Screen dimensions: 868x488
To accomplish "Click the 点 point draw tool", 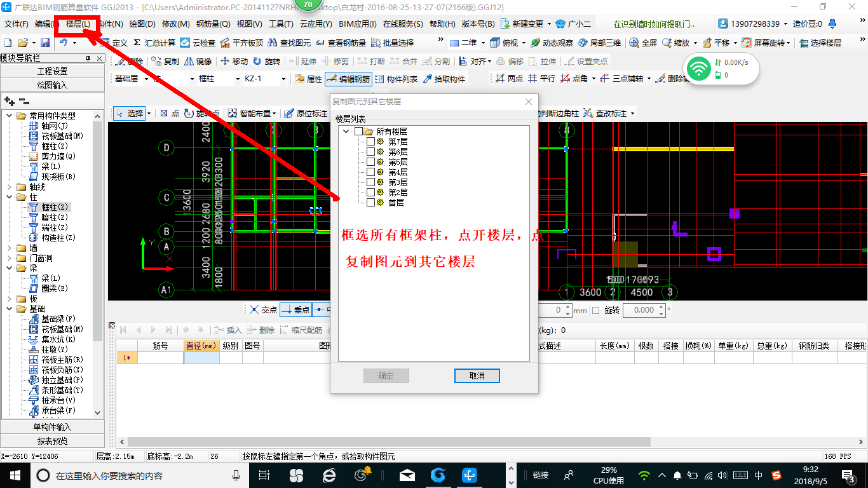I will coord(170,113).
